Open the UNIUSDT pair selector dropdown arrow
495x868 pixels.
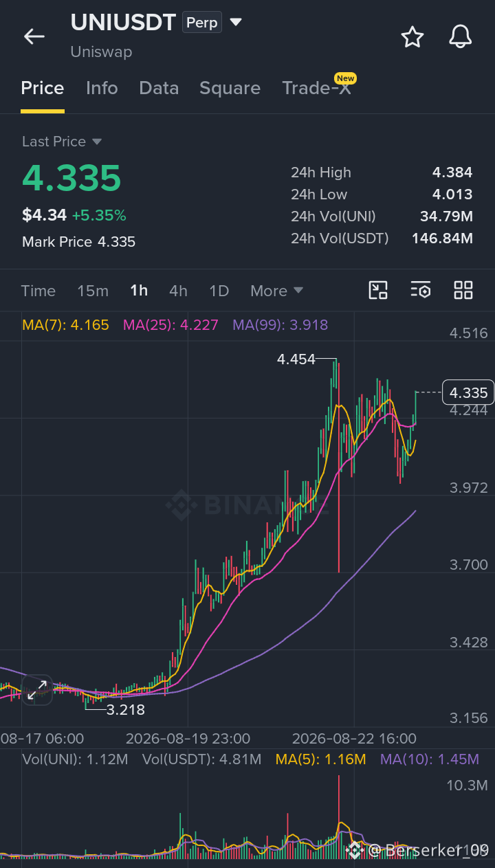236,23
